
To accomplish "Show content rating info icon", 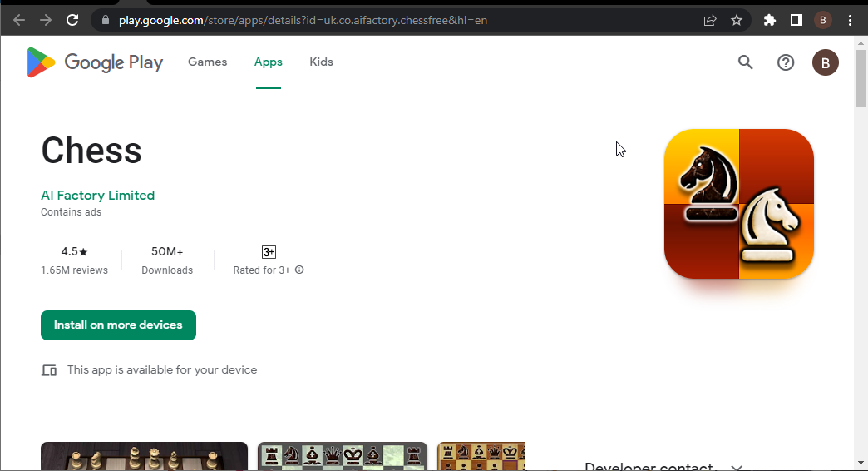I will pos(299,270).
